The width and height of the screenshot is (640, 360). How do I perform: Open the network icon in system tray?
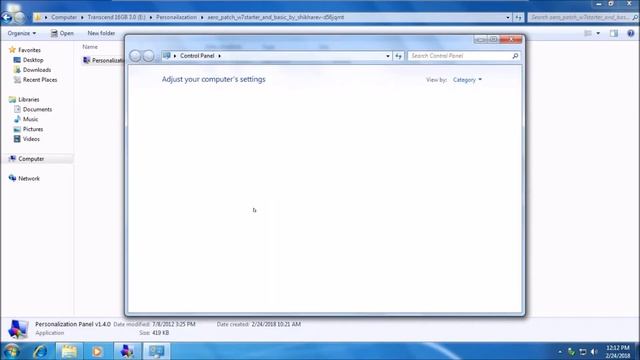pyautogui.click(x=583, y=351)
